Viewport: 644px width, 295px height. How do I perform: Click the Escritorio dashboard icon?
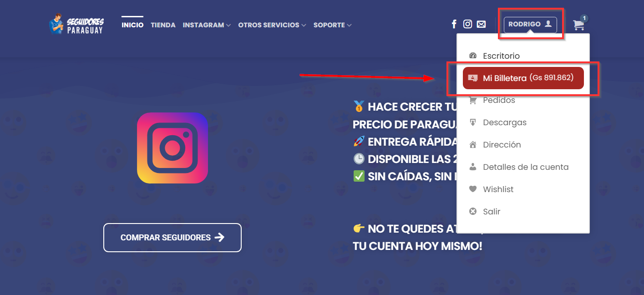point(473,56)
